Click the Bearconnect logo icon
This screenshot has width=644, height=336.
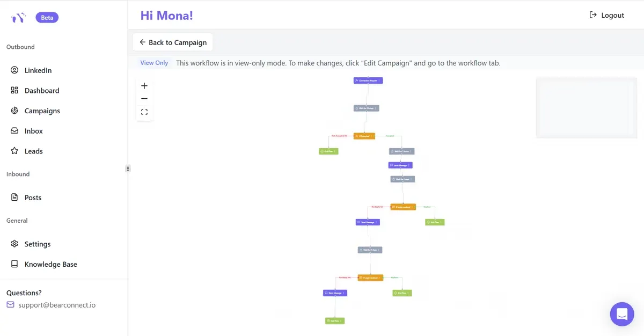18,18
